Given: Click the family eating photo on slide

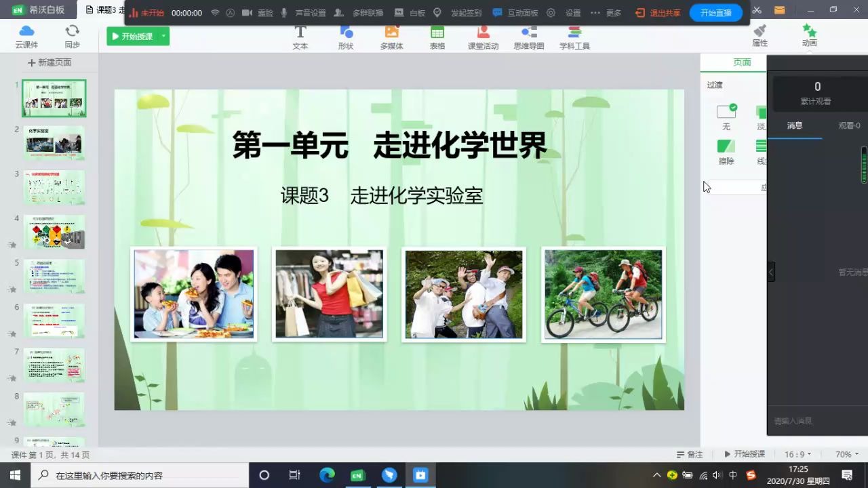Looking at the screenshot, I should [x=194, y=294].
